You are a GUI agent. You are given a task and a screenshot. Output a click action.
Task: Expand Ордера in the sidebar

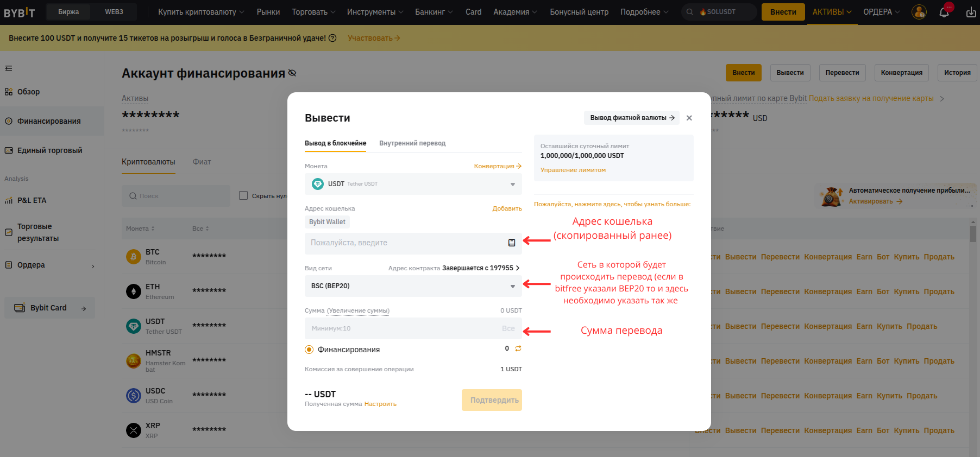coord(49,265)
